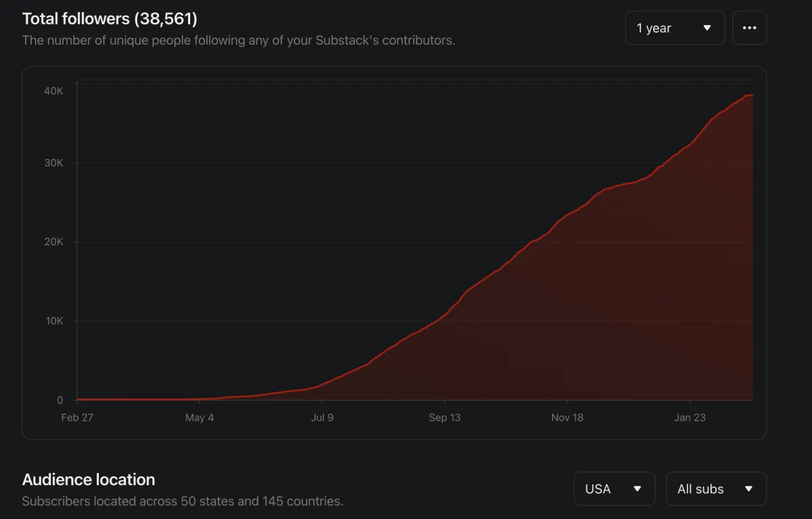This screenshot has height=519, width=812.
Task: Click the 30K y-axis label
Action: tap(53, 163)
